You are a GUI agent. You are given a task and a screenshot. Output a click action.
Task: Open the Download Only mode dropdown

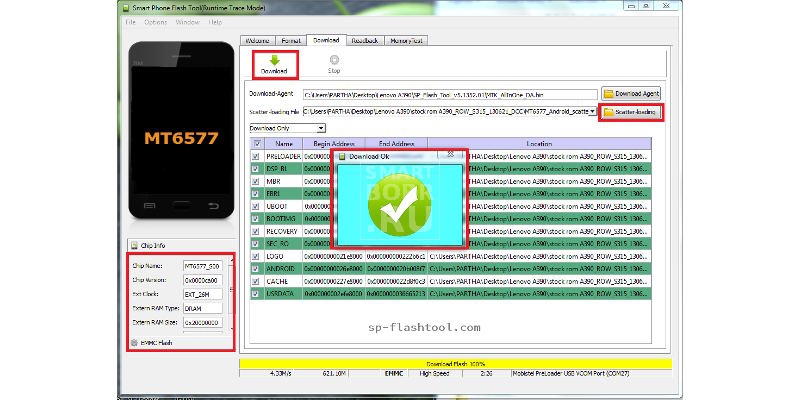point(321,128)
